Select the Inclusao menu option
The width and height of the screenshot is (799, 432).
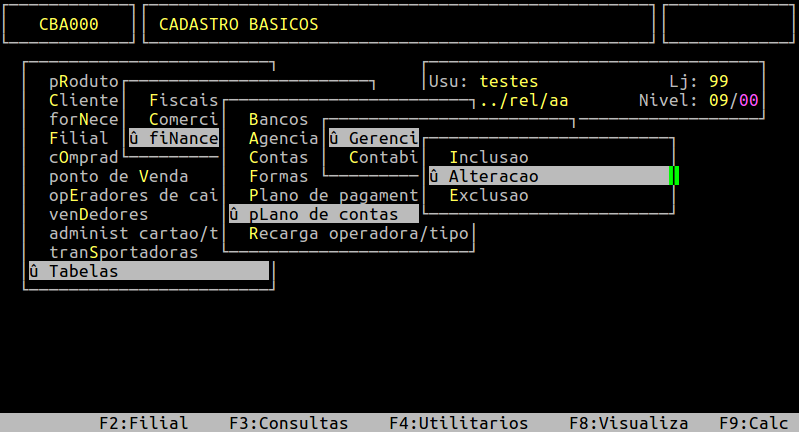pos(488,157)
